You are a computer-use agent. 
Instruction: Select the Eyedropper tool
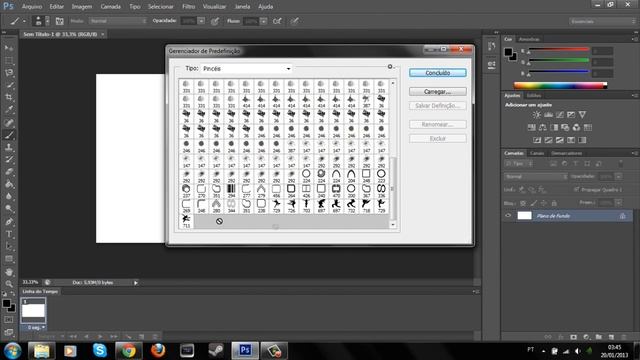coord(9,110)
